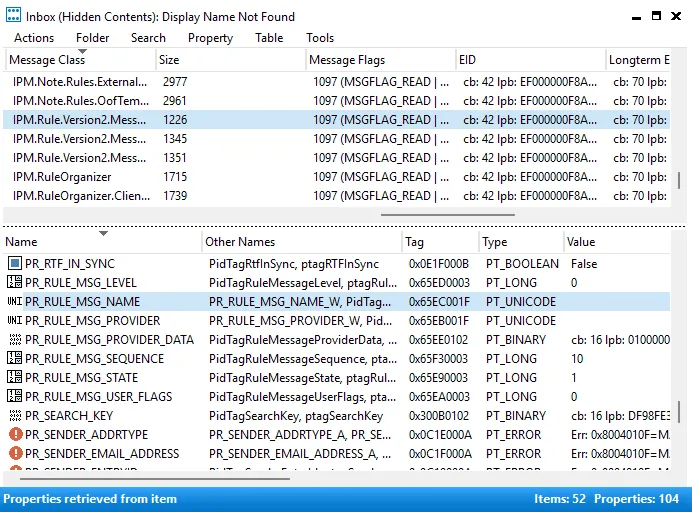Select the PR_RULE_MSG_LEVEL property name
The image size is (692, 512).
(x=81, y=282)
